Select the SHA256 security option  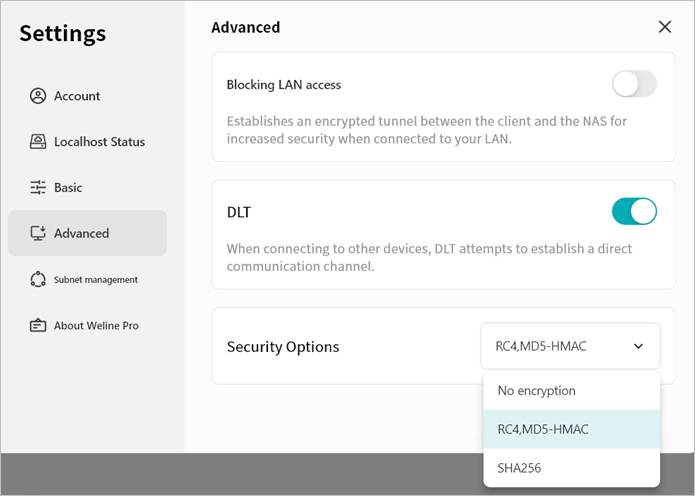click(518, 467)
